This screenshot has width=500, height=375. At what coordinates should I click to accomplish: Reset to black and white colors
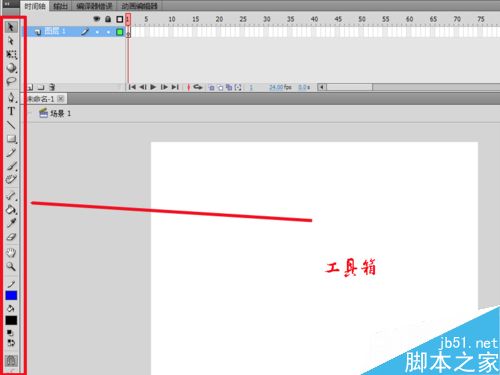click(11, 333)
